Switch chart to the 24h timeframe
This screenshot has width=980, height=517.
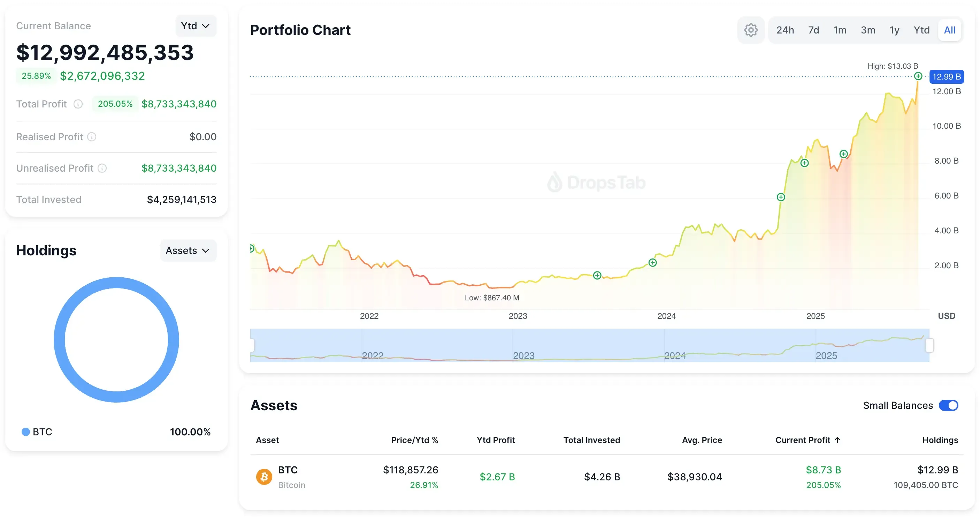click(785, 30)
